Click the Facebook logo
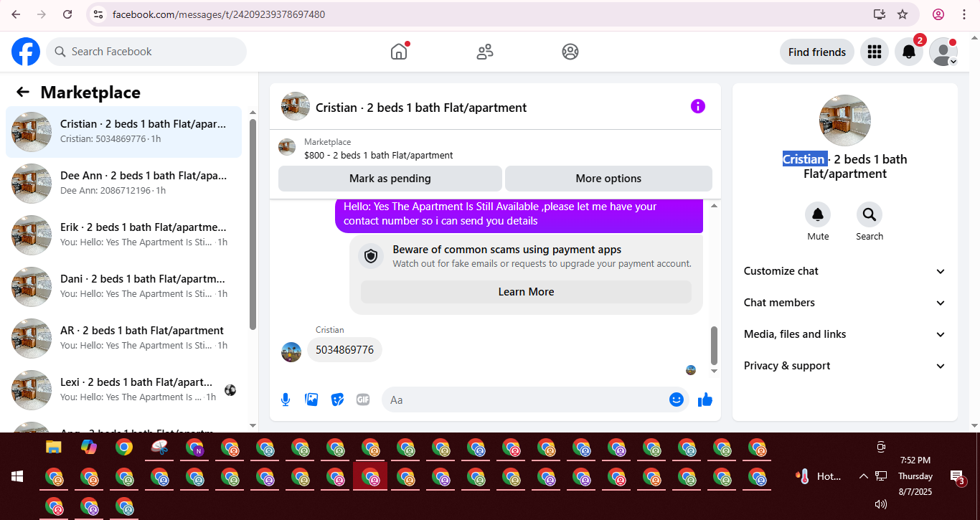980x520 pixels. point(26,52)
